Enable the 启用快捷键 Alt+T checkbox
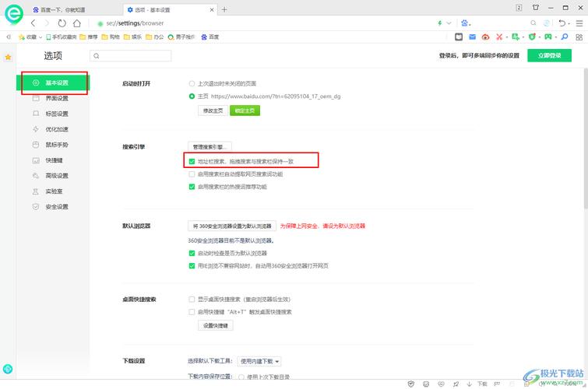The width and height of the screenshot is (588, 389). click(x=192, y=312)
